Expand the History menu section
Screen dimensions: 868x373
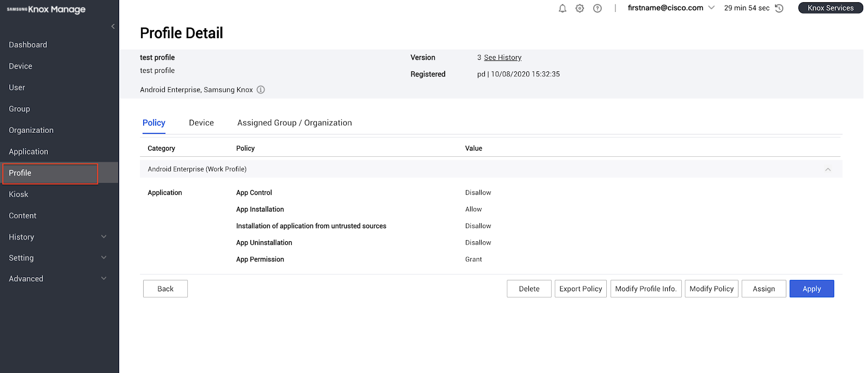click(x=103, y=237)
